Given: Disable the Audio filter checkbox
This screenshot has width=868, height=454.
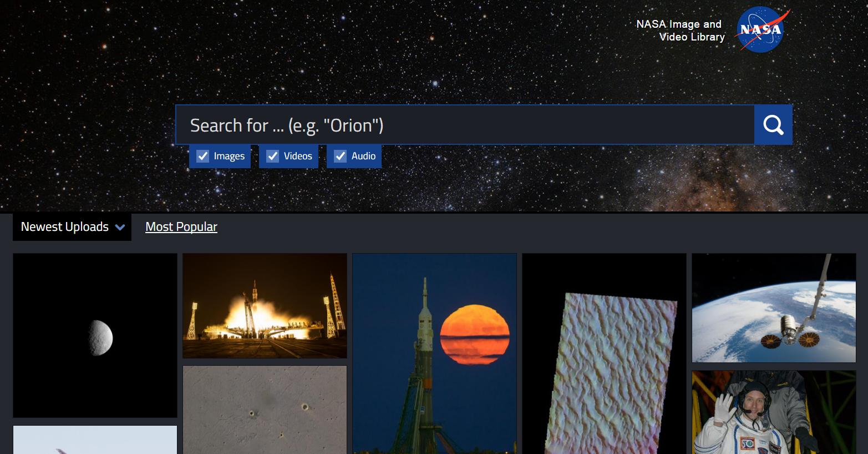Looking at the screenshot, I should pos(341,157).
